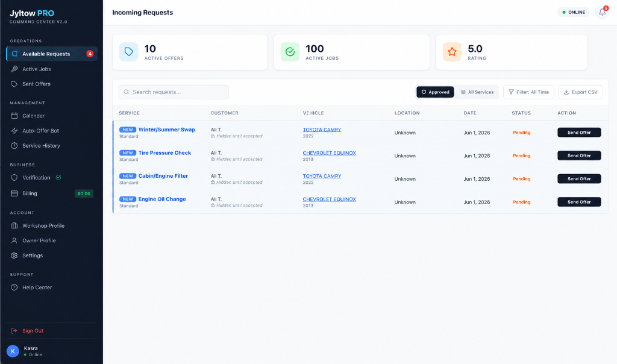Select the All Services filter toggle
This screenshot has width=617, height=364.
click(x=477, y=92)
